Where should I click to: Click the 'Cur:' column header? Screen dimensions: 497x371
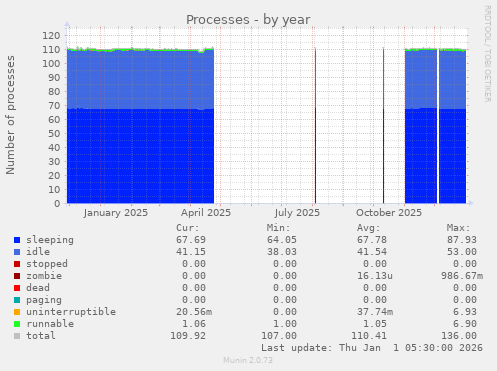tap(188, 228)
